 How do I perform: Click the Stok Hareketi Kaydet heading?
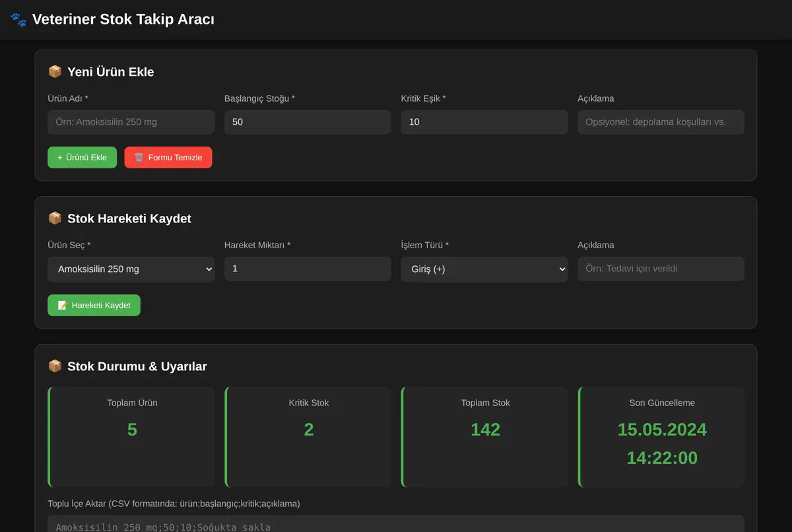point(129,218)
